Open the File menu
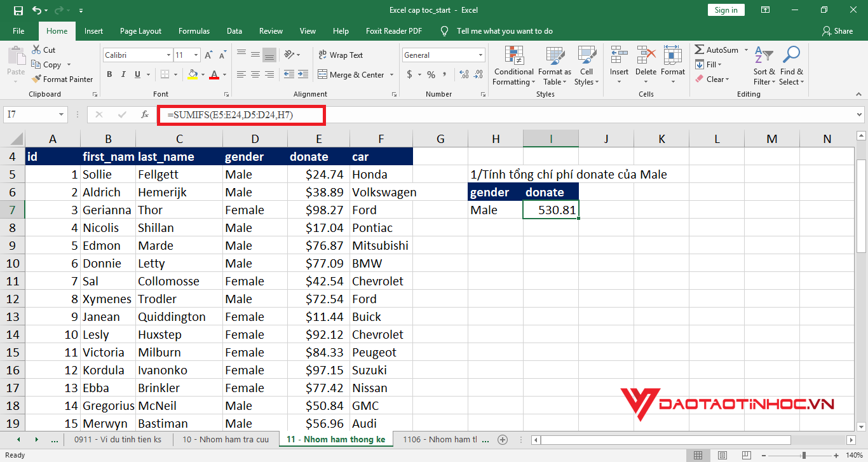 click(18, 31)
